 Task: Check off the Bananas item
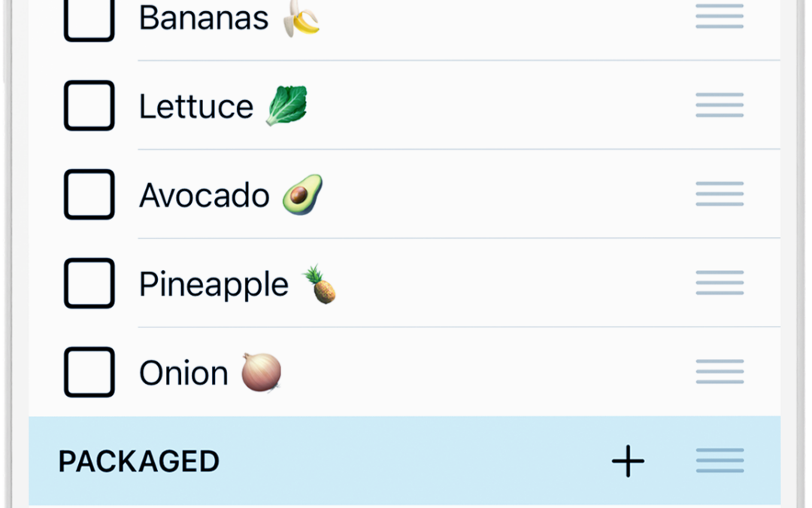[89, 18]
